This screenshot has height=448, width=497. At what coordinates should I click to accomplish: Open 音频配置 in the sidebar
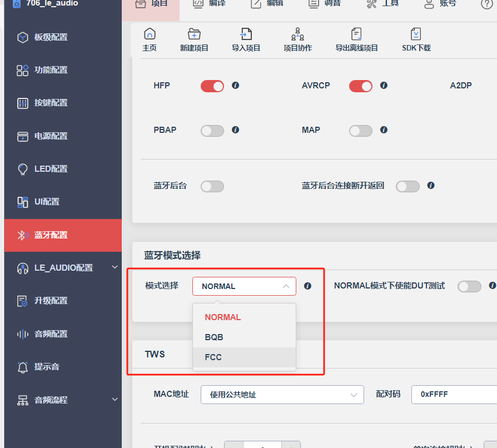[x=63, y=334]
